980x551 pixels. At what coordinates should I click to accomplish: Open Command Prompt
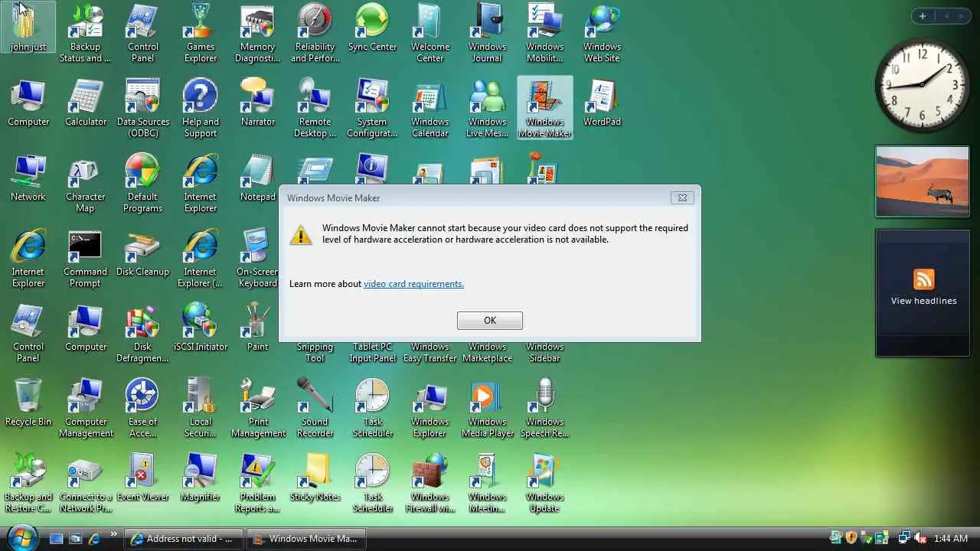point(86,258)
